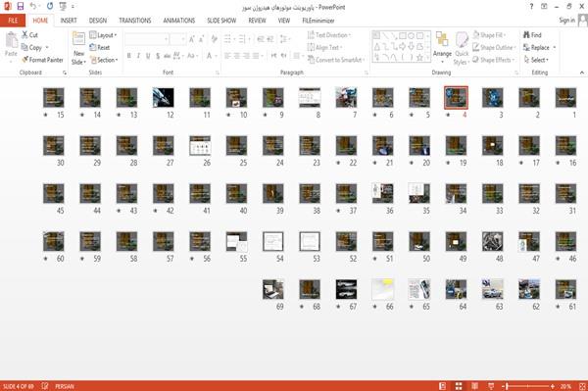Toggle text Shadow formatting
588x391 pixels.
pyautogui.click(x=158, y=56)
